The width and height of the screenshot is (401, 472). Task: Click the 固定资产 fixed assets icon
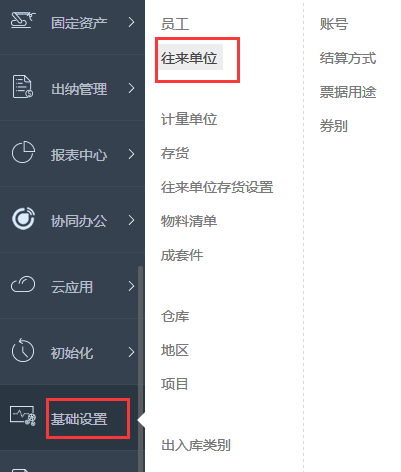click(x=23, y=20)
